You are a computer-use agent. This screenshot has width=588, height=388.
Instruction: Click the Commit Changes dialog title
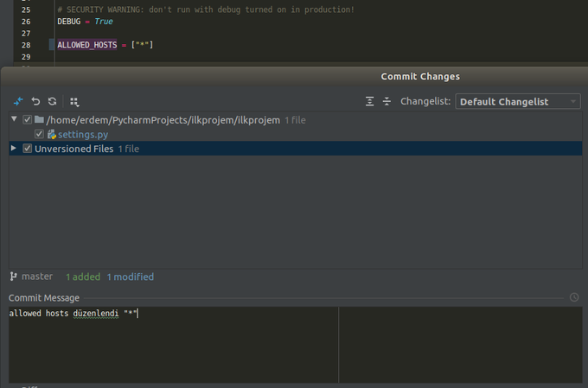coord(420,76)
